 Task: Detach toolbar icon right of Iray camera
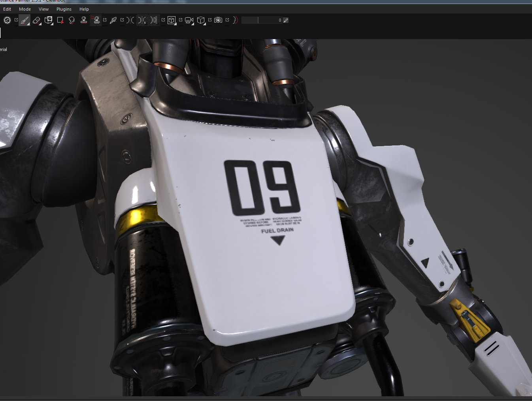(227, 20)
